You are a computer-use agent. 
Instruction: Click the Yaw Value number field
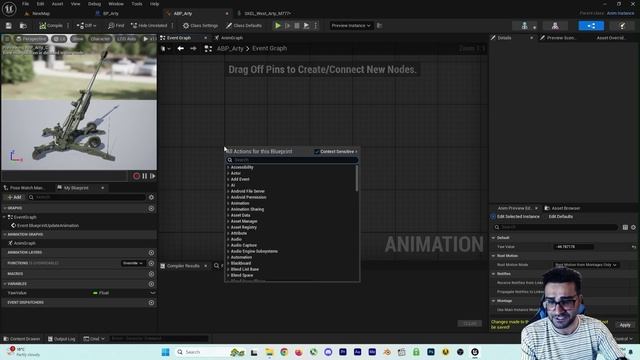[573, 247]
